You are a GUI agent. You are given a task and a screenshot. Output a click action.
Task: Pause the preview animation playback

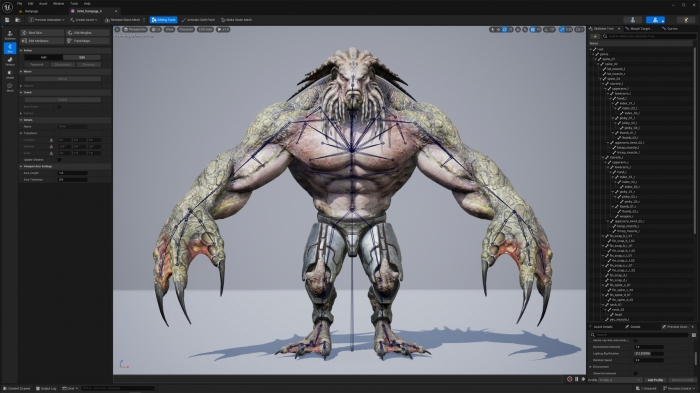coord(576,379)
